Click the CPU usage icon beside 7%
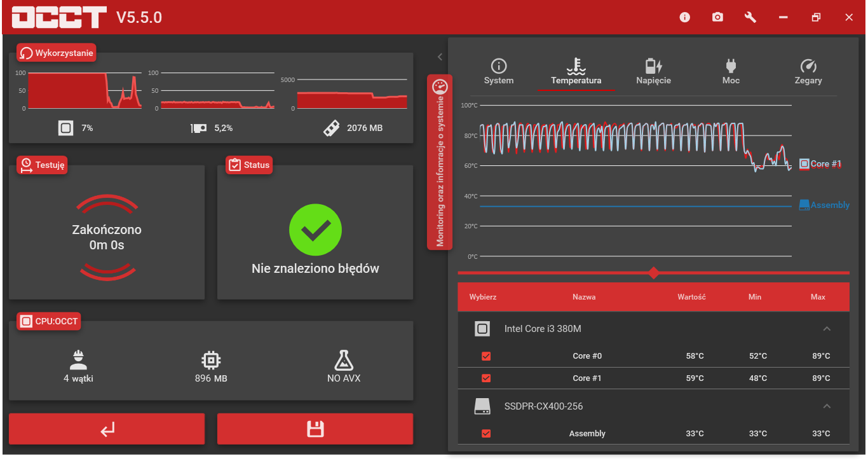Screen dimensions: 868x463 (65, 128)
